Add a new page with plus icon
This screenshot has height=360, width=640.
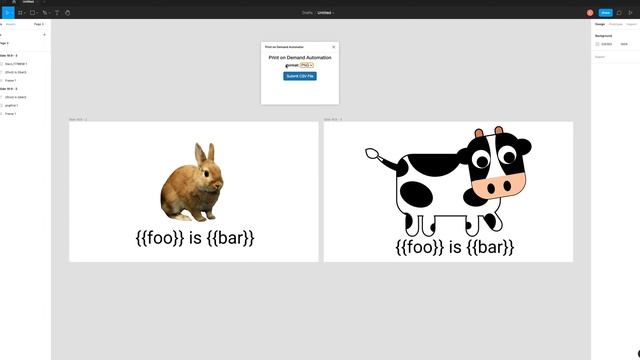44,35
